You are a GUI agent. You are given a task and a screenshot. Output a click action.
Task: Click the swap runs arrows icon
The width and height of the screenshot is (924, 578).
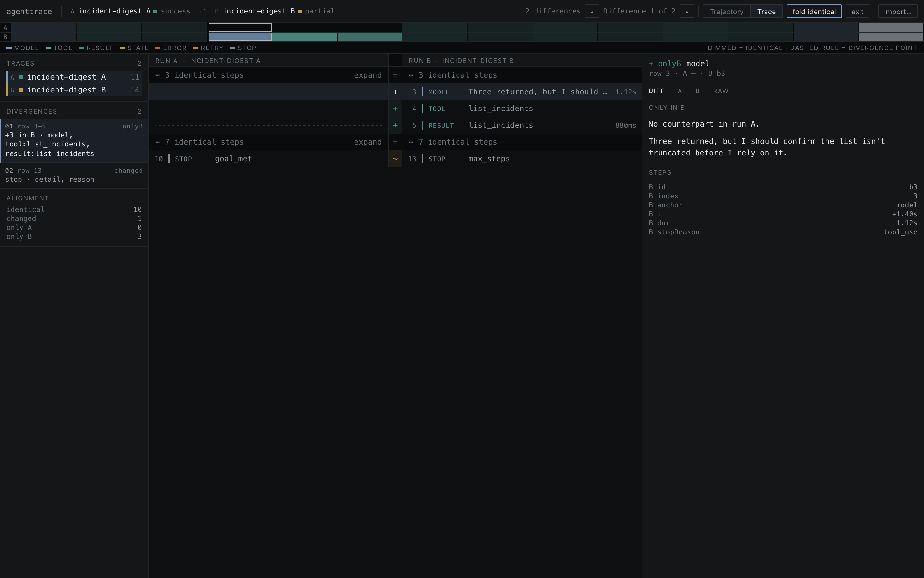203,11
